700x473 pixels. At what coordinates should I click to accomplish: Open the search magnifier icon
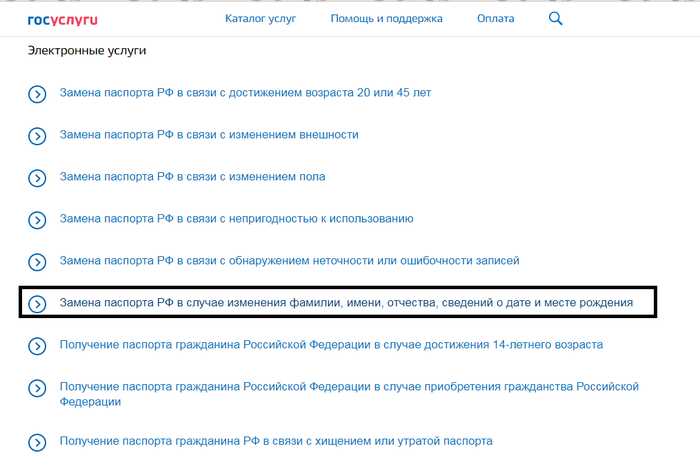point(556,19)
